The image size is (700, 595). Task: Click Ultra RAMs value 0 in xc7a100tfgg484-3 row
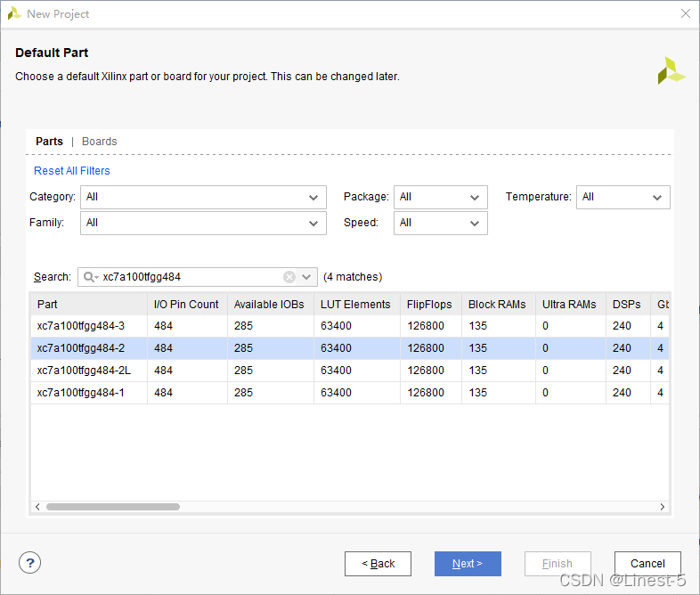click(545, 326)
